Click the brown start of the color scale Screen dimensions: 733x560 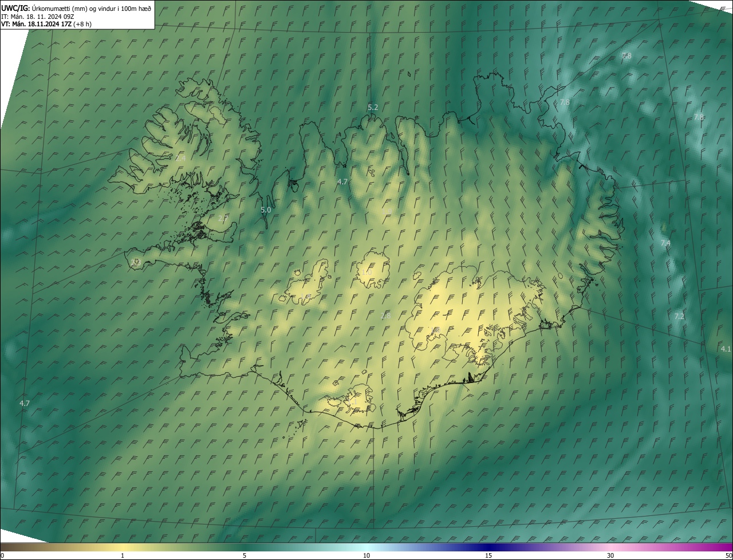tap(9, 547)
